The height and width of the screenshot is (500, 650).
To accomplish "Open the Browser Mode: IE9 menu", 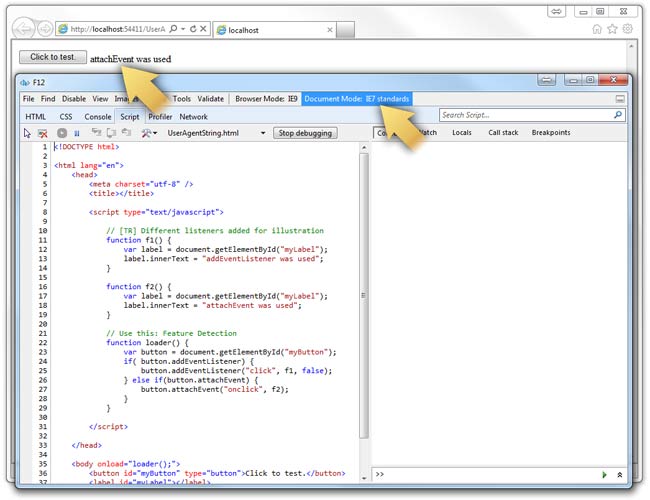I will coord(266,99).
